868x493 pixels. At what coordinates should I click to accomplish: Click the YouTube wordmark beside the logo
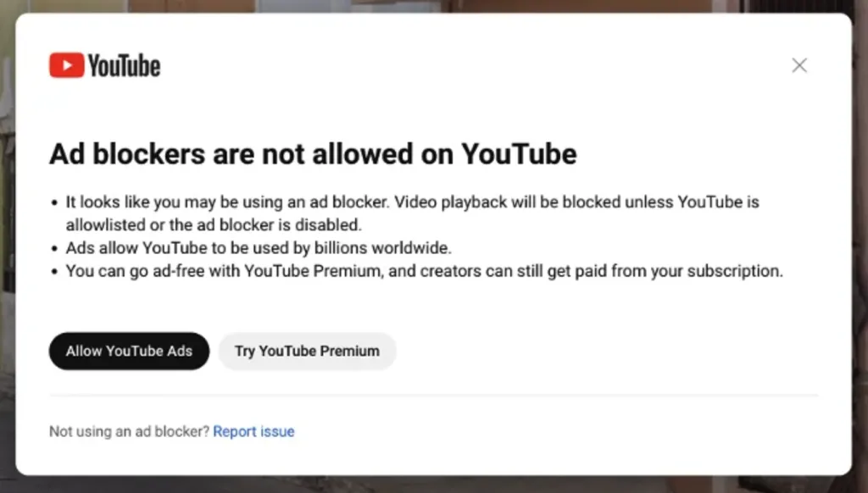click(124, 65)
